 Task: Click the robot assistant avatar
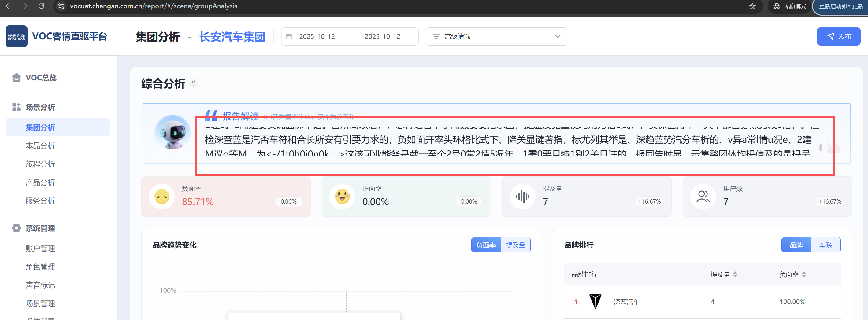pyautogui.click(x=172, y=132)
